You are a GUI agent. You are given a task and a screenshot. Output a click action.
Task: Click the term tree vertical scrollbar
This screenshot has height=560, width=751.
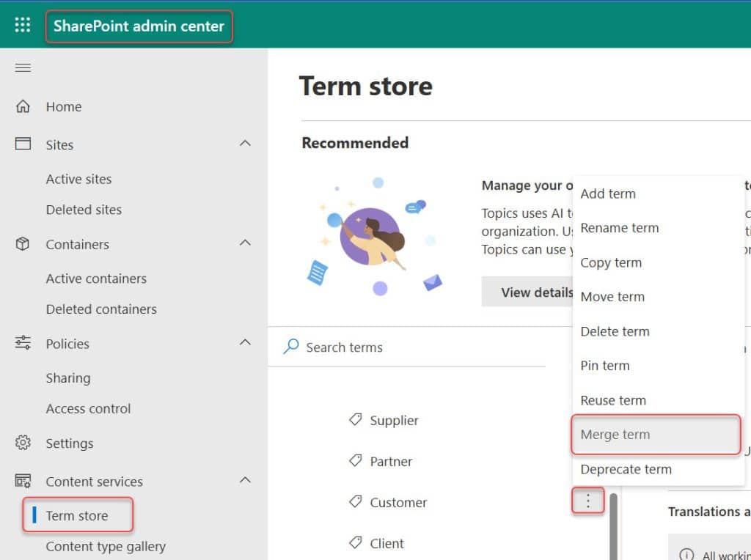614,526
